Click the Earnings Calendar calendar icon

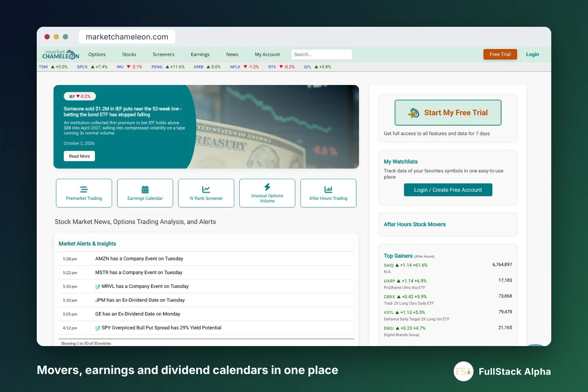[x=145, y=189]
